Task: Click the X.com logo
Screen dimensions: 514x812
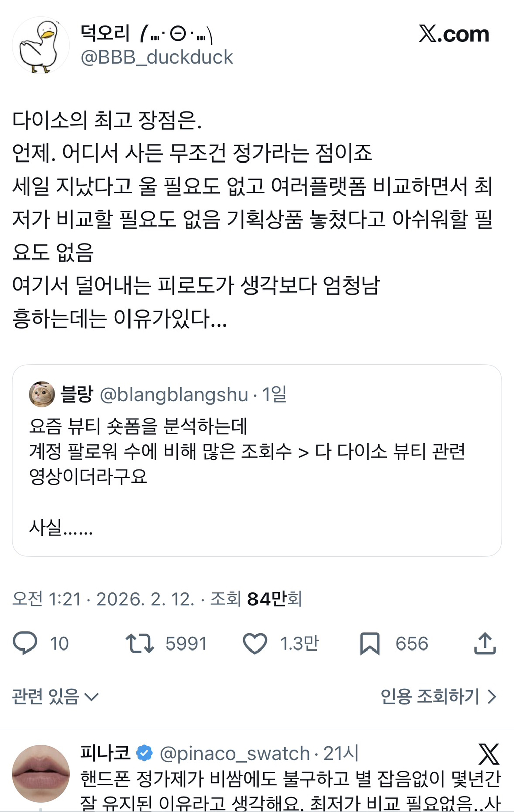Action: coord(454,34)
